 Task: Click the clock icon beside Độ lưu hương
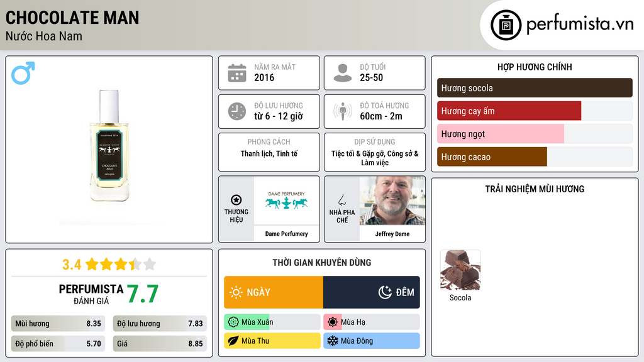tap(237, 111)
